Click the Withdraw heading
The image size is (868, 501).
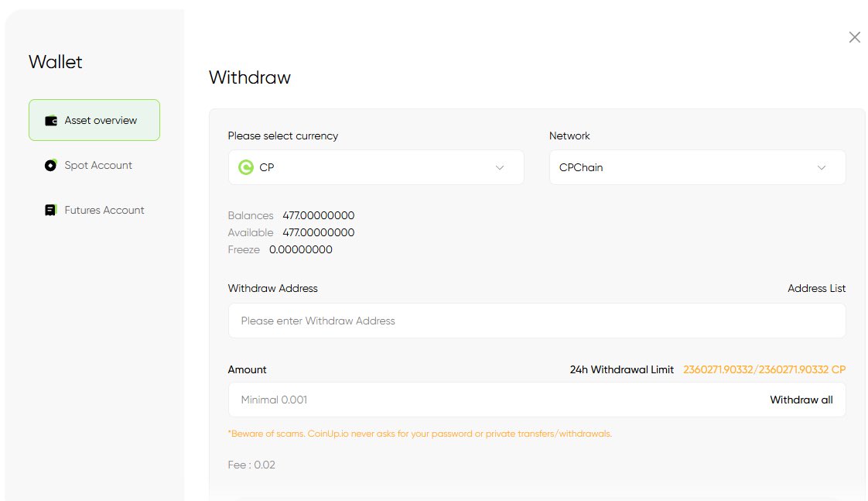(250, 77)
